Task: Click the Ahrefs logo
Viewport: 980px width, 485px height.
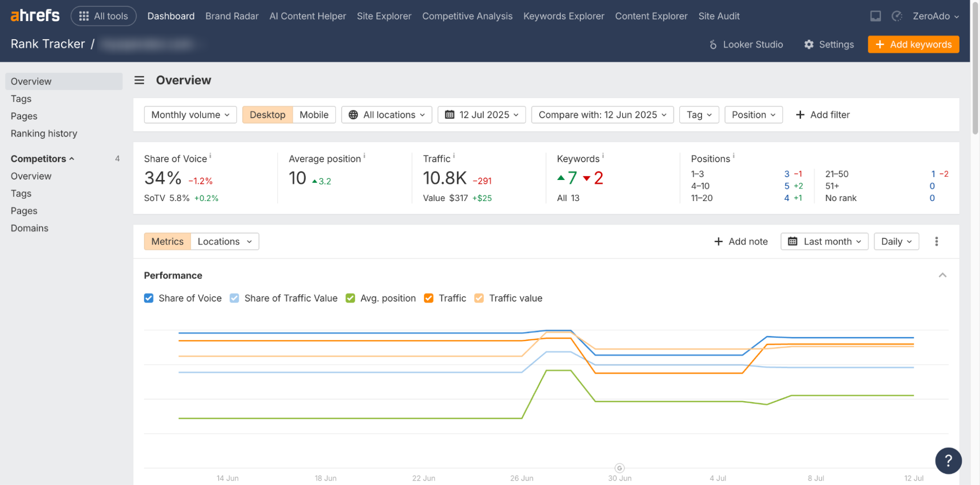Action: point(35,16)
